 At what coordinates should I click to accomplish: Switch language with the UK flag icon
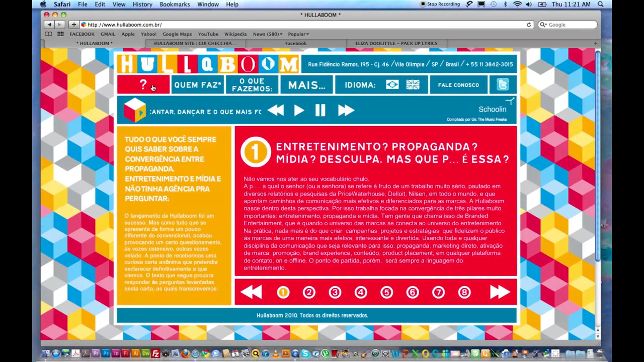click(x=413, y=84)
